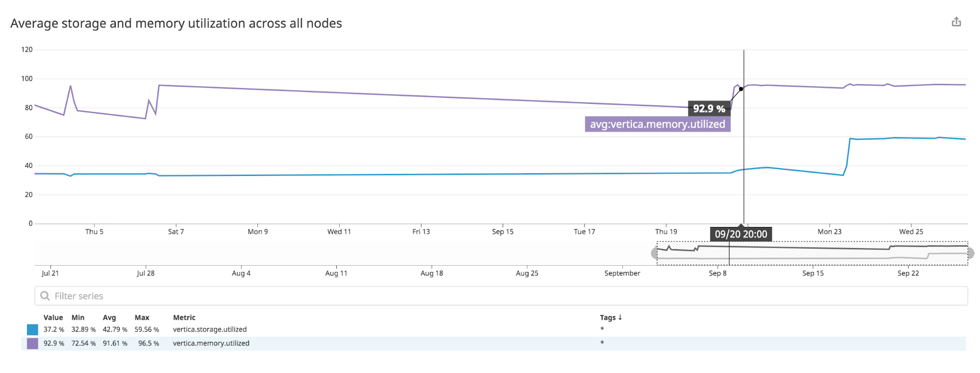Sort by the Value column header
This screenshot has width=980, height=373.
pyautogui.click(x=53, y=318)
